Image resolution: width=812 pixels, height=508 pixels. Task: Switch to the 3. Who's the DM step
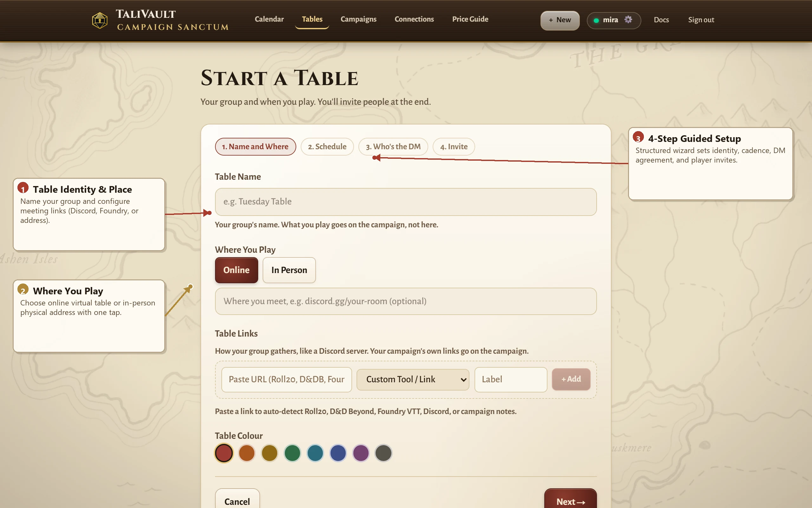[x=393, y=146]
